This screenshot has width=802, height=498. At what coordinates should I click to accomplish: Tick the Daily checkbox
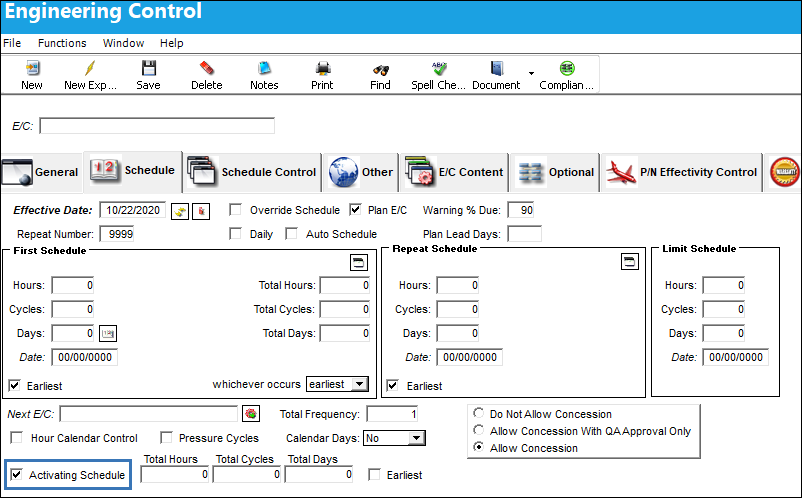235,234
